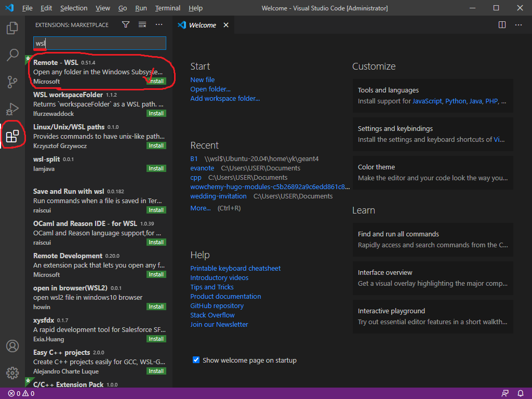
Task: Open the Run and Debug view
Action: pos(12,109)
